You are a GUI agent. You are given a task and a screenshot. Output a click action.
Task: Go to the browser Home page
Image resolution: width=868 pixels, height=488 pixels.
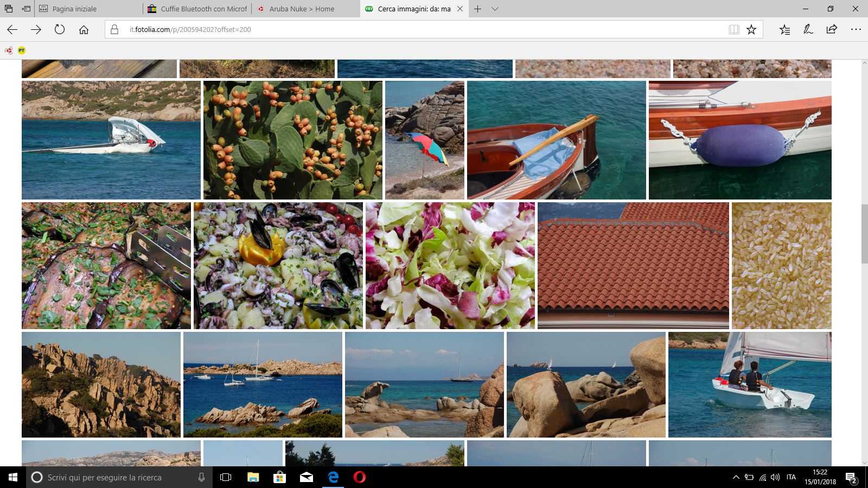tap(84, 30)
